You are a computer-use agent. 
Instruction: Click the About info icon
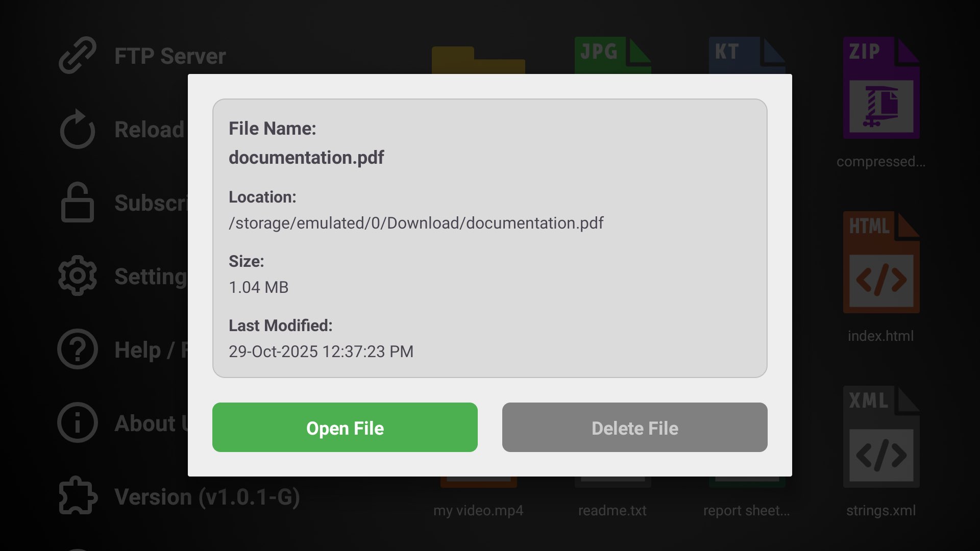77,422
